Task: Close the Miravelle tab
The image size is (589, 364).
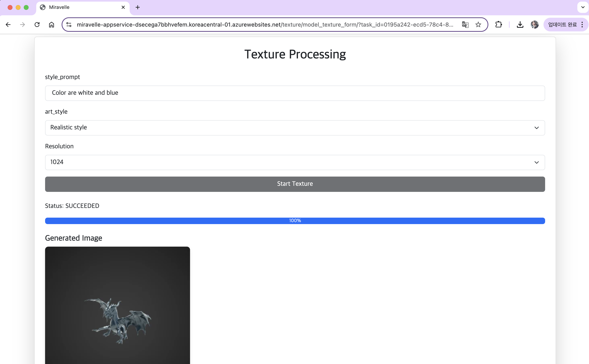Action: [x=123, y=7]
